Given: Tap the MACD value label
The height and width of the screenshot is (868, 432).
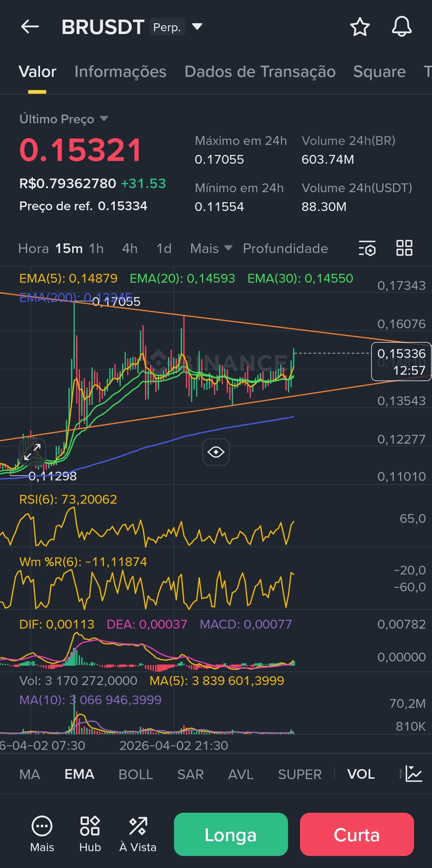Looking at the screenshot, I should (x=246, y=624).
